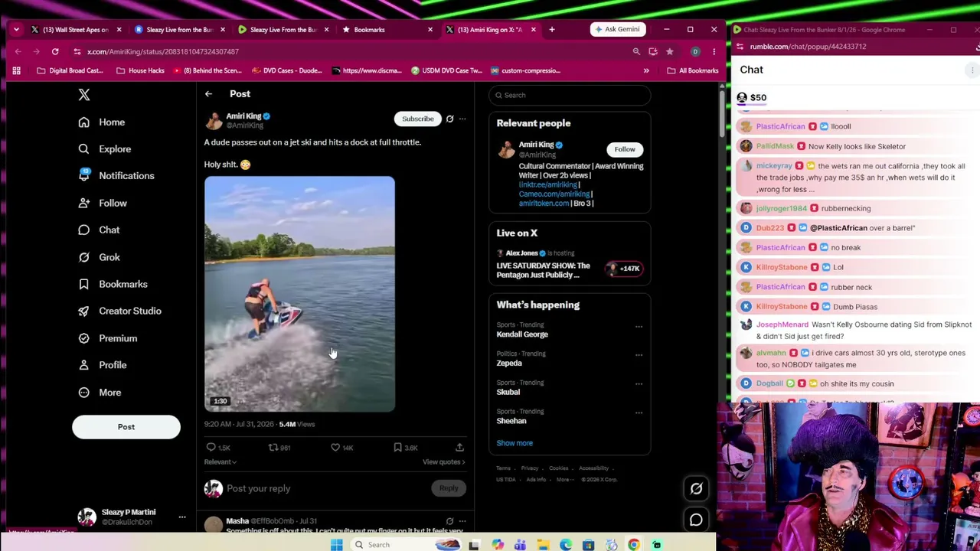
Task: Open Microsoft Edge from the taskbar
Action: (x=566, y=545)
